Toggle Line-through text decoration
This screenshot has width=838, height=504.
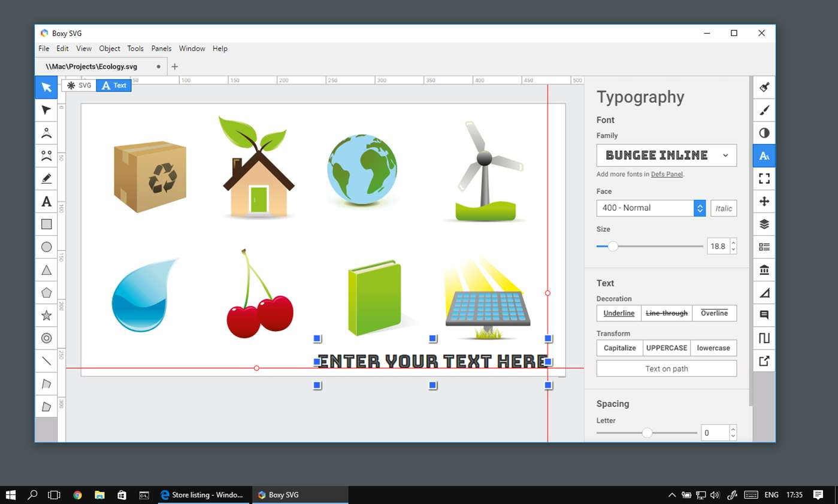click(666, 313)
